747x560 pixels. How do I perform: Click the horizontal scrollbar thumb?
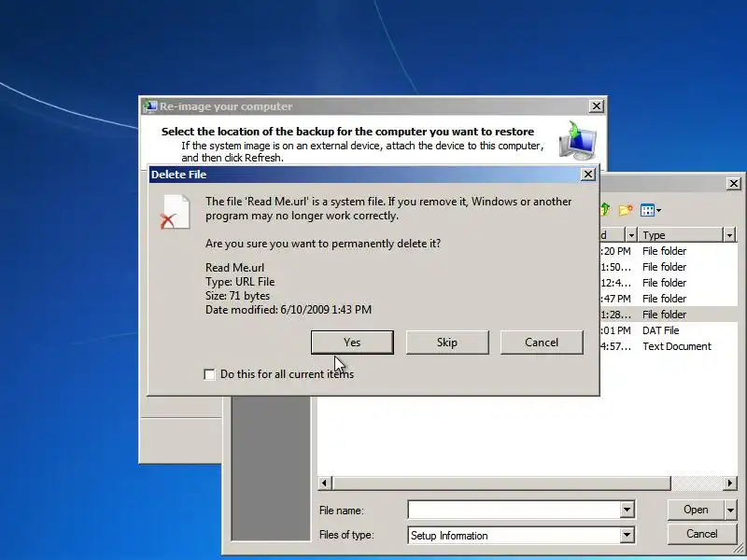pos(501,483)
